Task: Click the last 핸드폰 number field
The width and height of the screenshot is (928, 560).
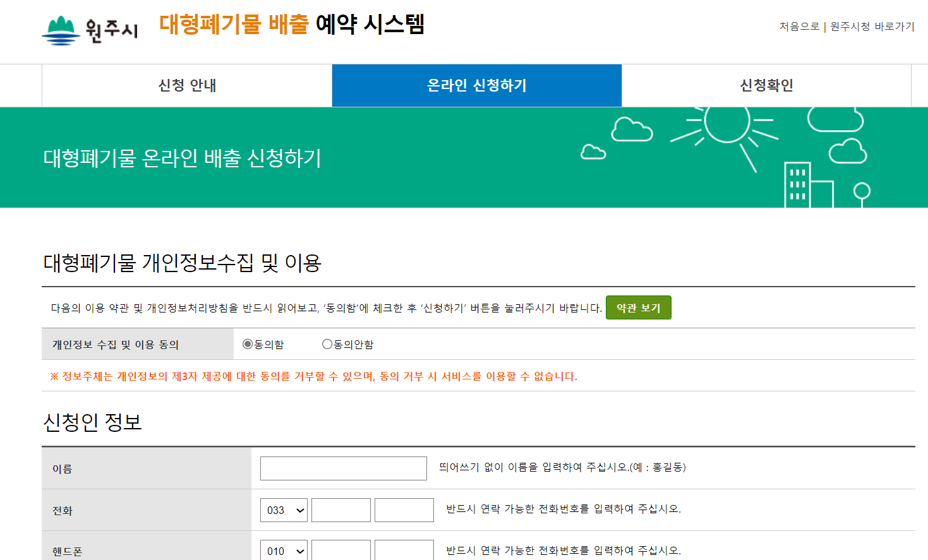Action: tap(404, 550)
